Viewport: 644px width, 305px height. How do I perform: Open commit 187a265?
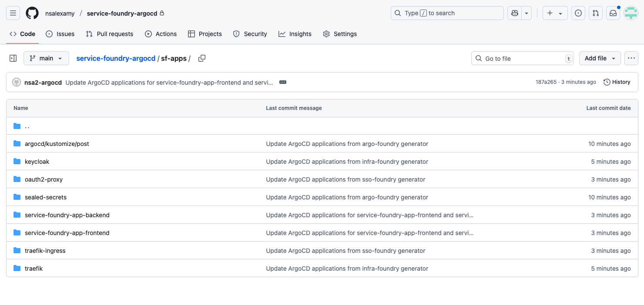[546, 82]
